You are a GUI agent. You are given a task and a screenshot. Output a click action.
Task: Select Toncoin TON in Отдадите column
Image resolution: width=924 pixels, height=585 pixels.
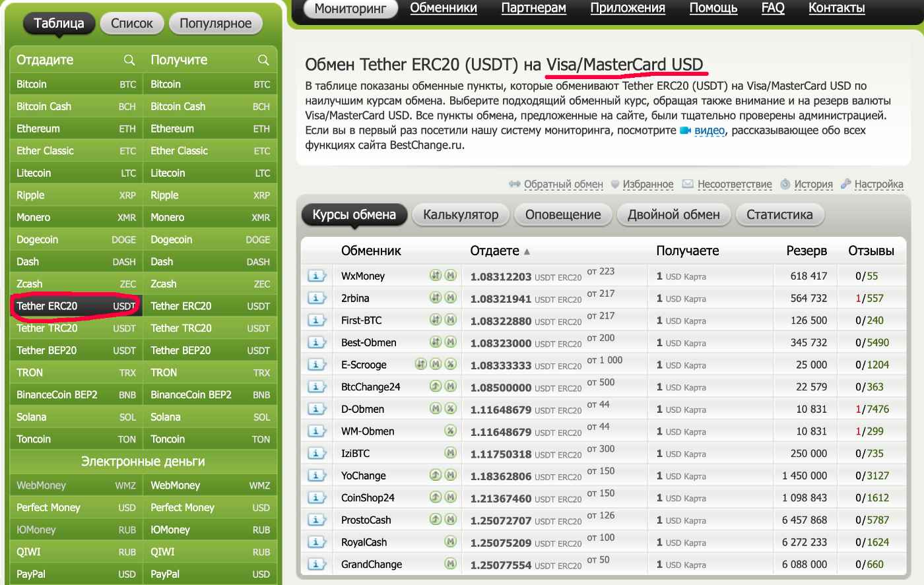click(77, 439)
